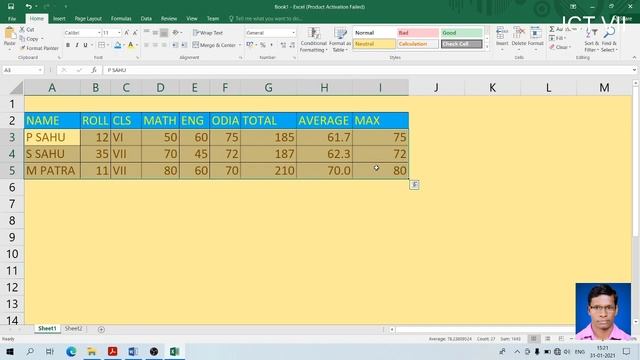Add a new sheet with plus icon

click(x=101, y=329)
